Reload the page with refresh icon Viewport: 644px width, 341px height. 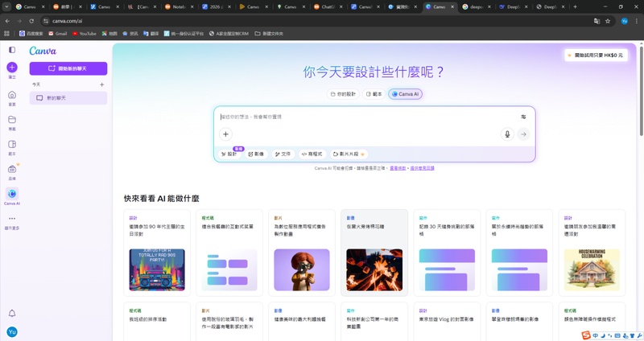click(x=31, y=21)
